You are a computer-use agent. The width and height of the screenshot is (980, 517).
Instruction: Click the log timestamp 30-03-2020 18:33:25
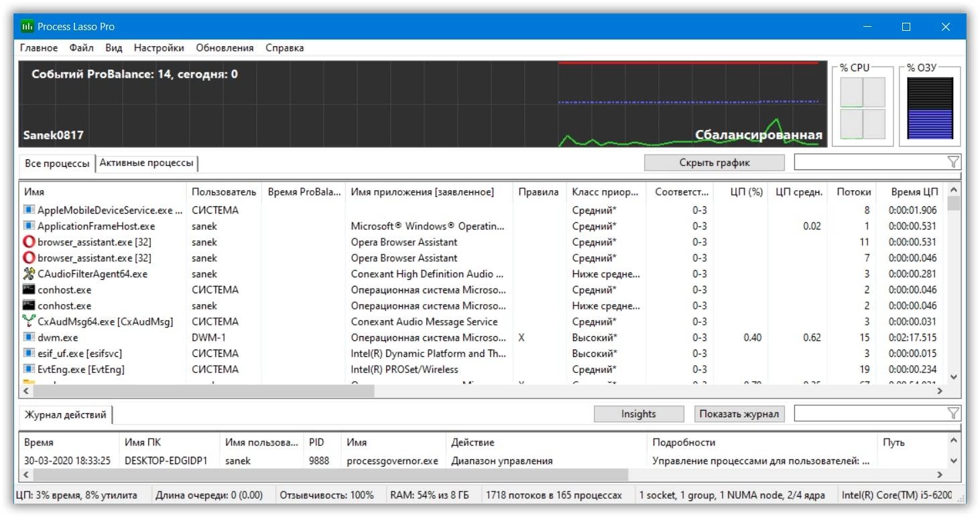coord(67,461)
